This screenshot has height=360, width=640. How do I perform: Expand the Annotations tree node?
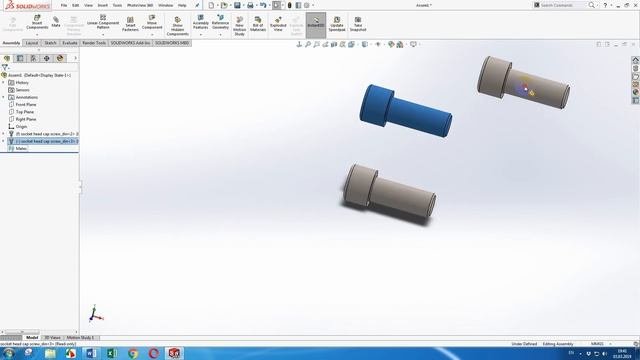coord(3,97)
